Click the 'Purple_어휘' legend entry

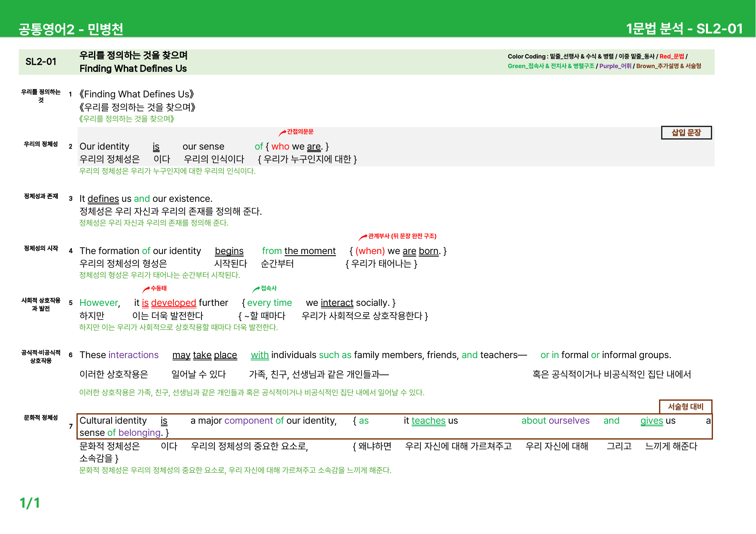[615, 66]
